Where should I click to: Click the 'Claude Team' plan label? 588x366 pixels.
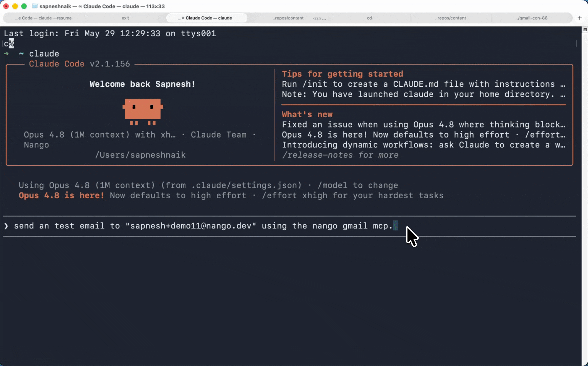point(219,135)
